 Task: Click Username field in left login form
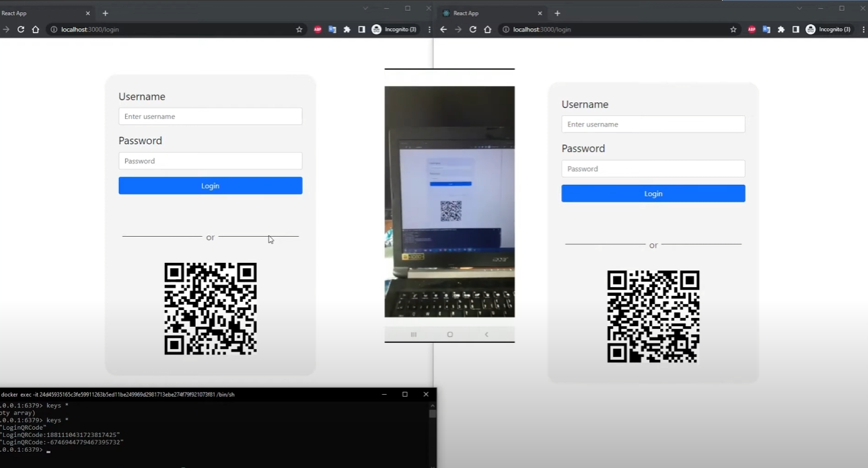[x=211, y=116]
